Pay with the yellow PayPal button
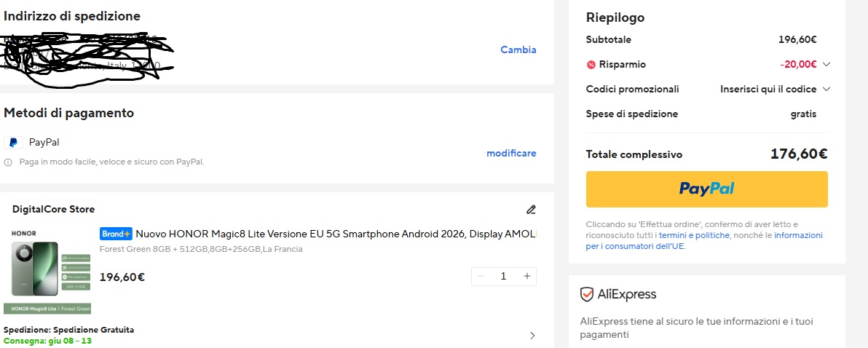Image resolution: width=868 pixels, height=348 pixels. (x=707, y=189)
